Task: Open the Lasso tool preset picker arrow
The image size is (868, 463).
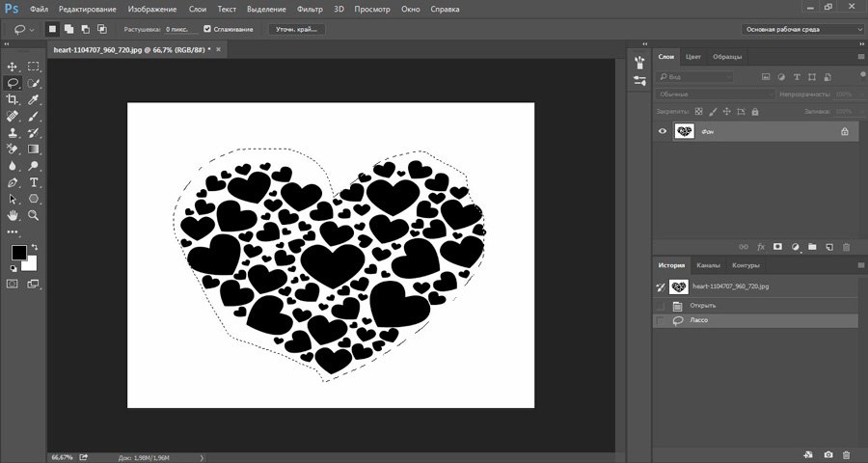Action: point(32,30)
